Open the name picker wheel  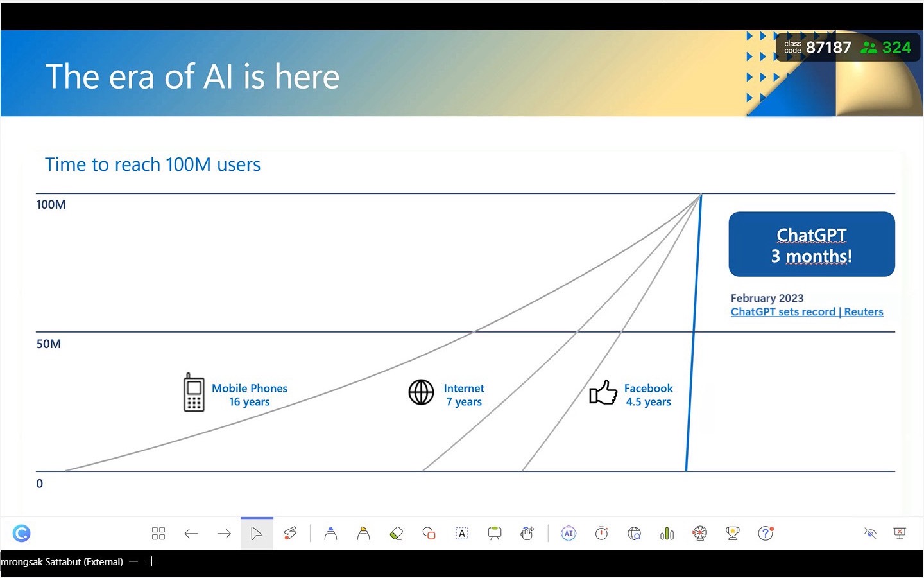coord(700,533)
